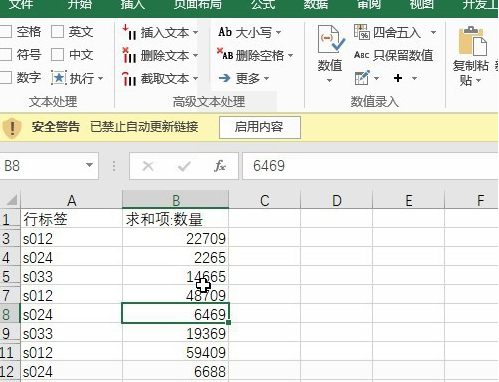The height and width of the screenshot is (382, 499).
Task: Click the cell containing 22709
Action: [176, 238]
